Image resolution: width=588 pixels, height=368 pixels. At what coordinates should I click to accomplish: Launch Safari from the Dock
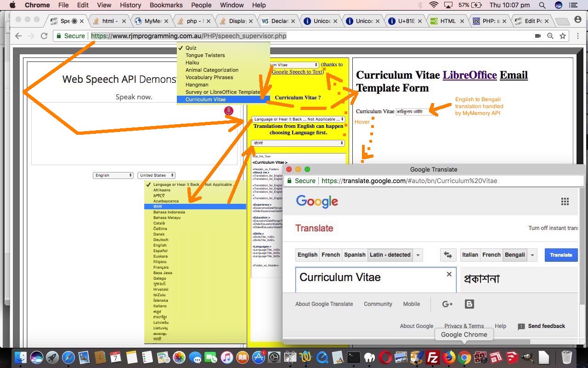point(68,357)
